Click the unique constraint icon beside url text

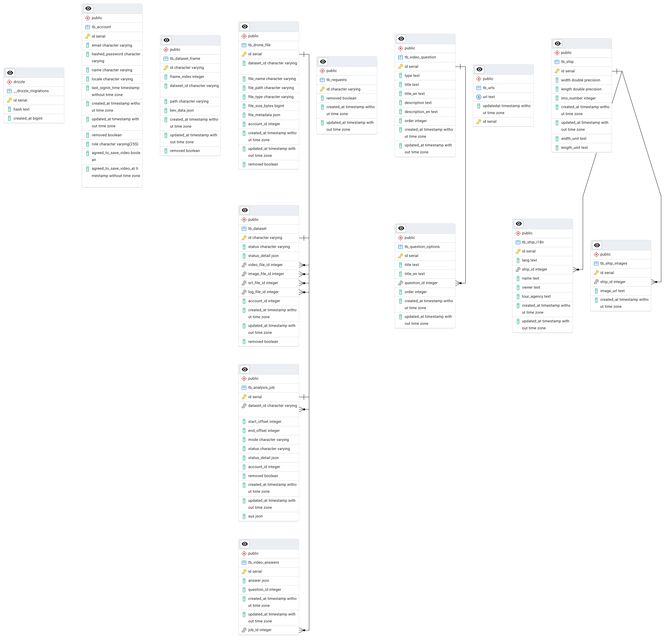coord(479,97)
